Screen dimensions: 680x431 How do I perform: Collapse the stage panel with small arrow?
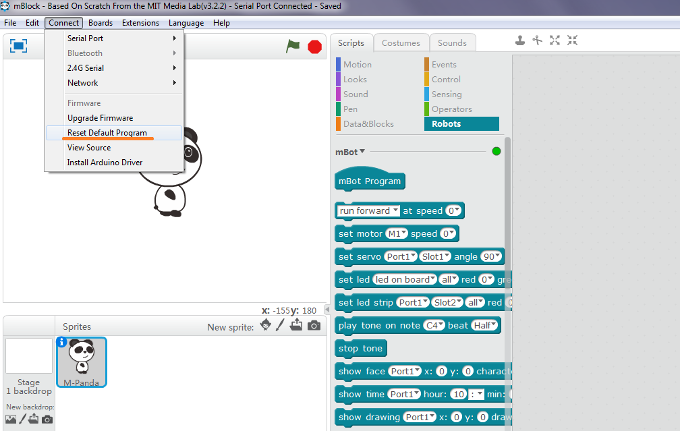(327, 310)
